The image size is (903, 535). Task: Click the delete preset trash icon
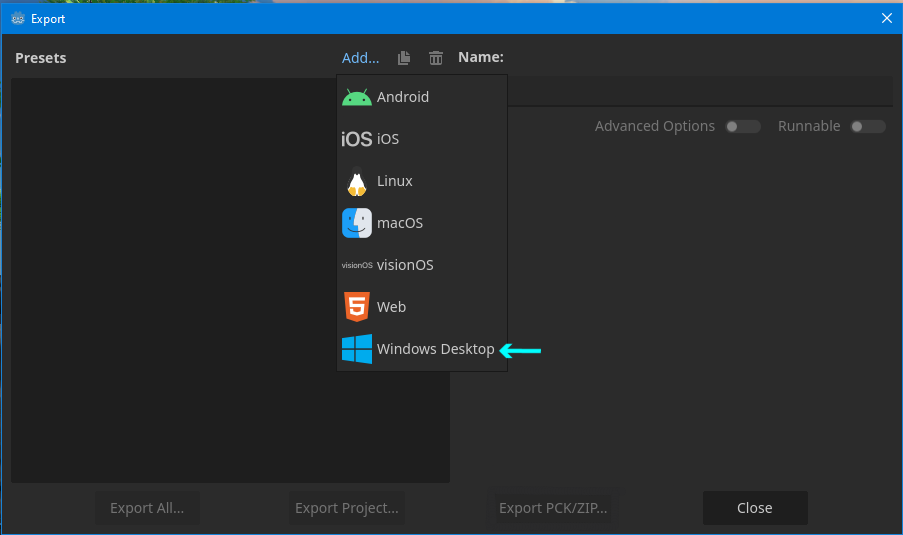tap(436, 58)
